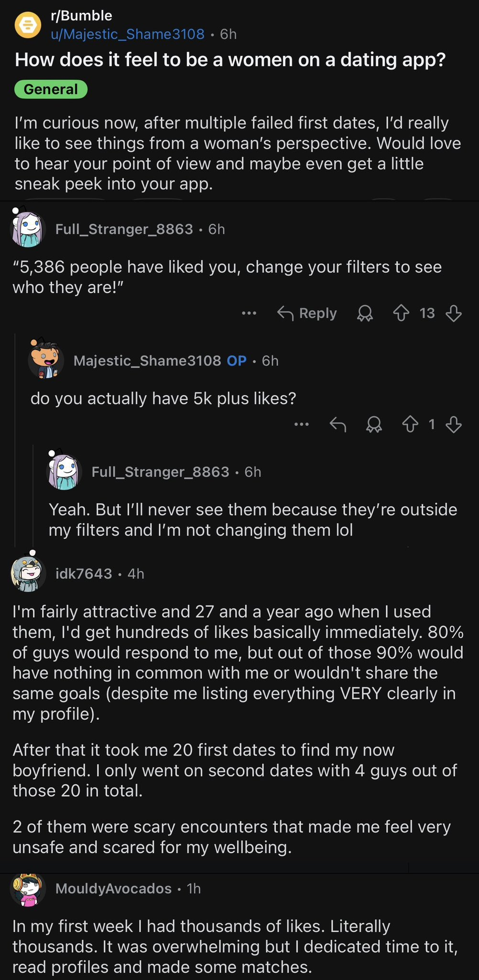This screenshot has height=980, width=479.
Task: Give award to the "5,386 people" comment
Action: pos(365,313)
